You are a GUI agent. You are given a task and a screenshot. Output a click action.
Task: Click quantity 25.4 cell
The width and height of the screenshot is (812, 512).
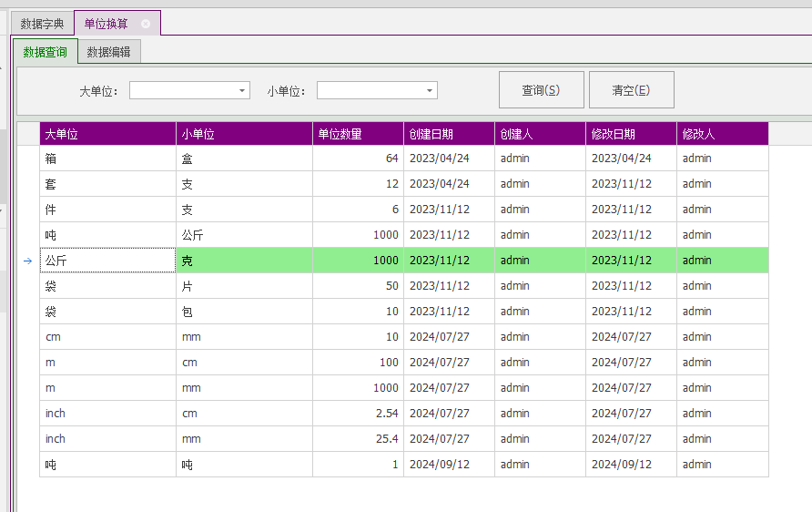pyautogui.click(x=359, y=439)
